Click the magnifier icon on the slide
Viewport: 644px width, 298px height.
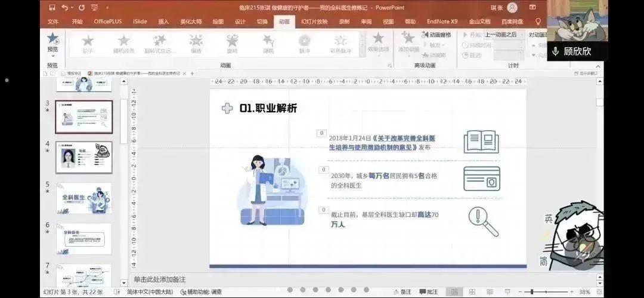482,220
